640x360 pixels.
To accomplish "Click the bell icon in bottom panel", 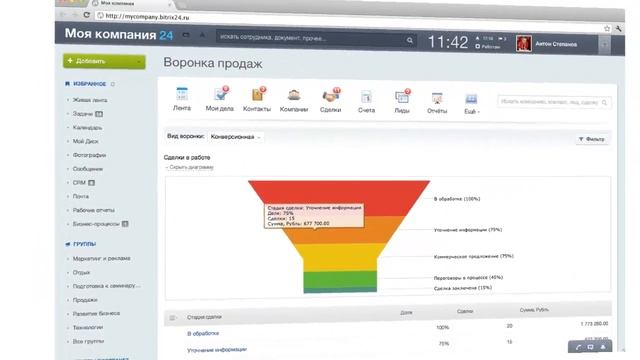I will click(x=603, y=347).
